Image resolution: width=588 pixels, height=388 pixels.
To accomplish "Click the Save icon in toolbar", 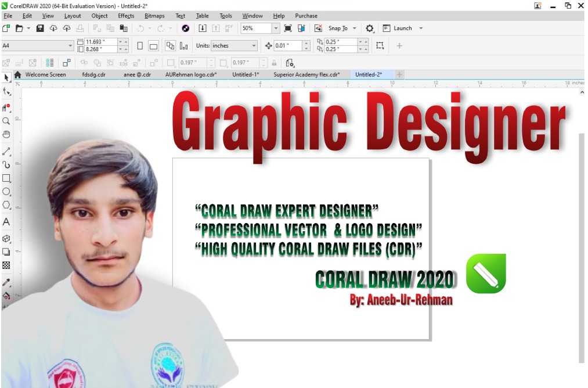I will [x=40, y=28].
